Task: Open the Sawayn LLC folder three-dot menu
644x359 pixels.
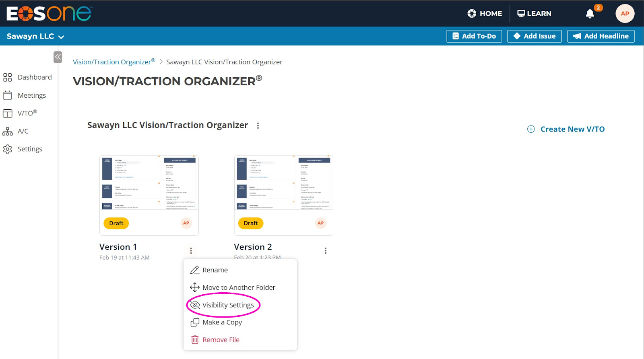Action: point(258,125)
